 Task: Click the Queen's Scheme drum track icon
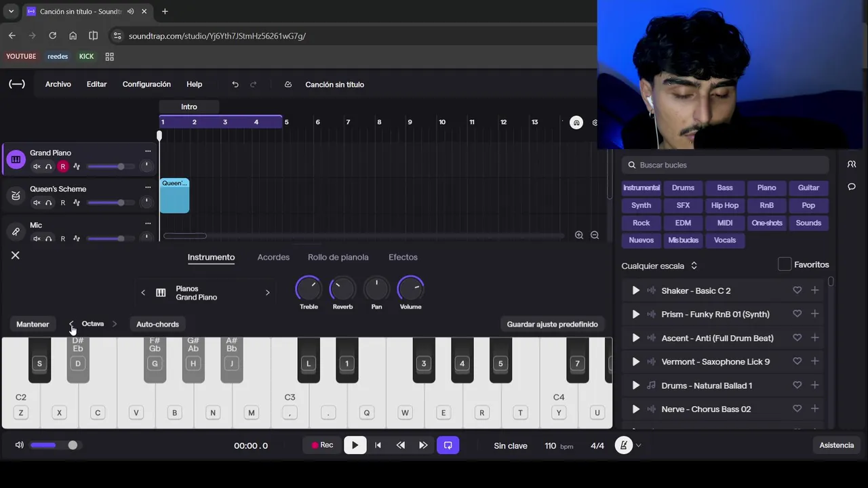[x=16, y=196]
